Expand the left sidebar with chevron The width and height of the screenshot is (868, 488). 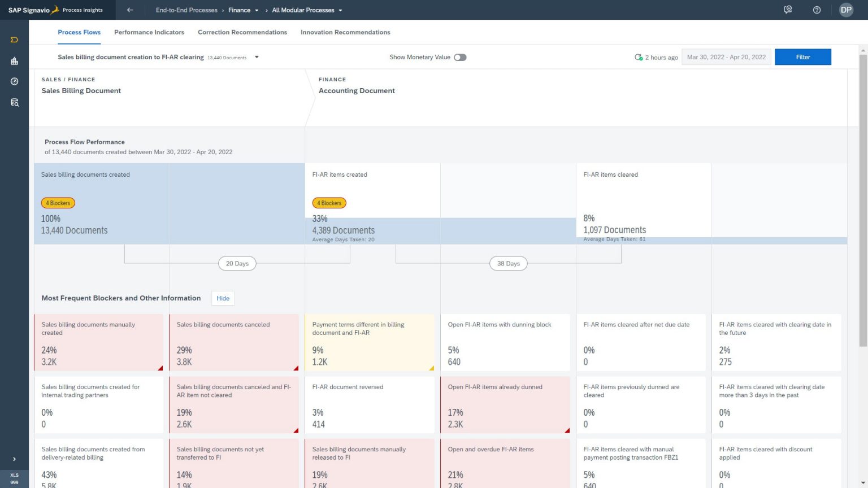(x=14, y=459)
